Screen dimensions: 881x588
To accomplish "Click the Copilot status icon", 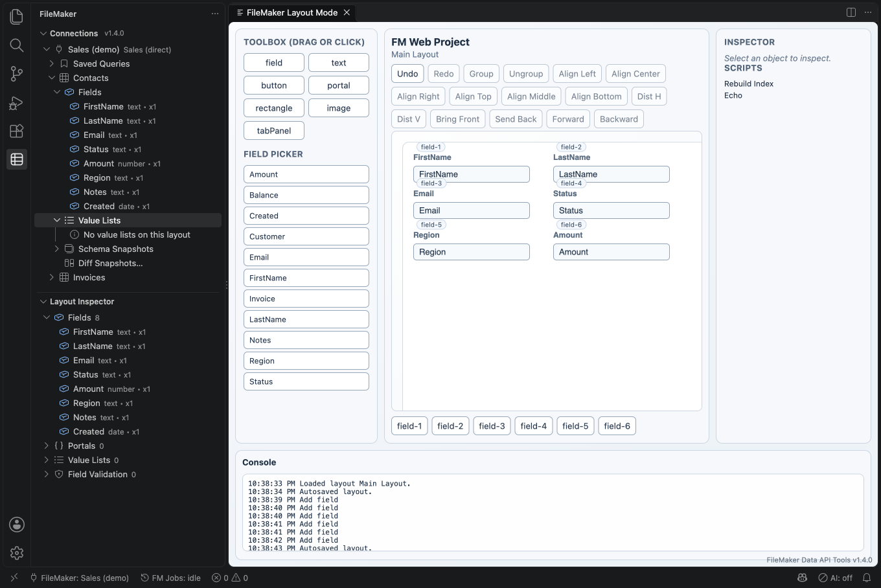I will tap(802, 578).
